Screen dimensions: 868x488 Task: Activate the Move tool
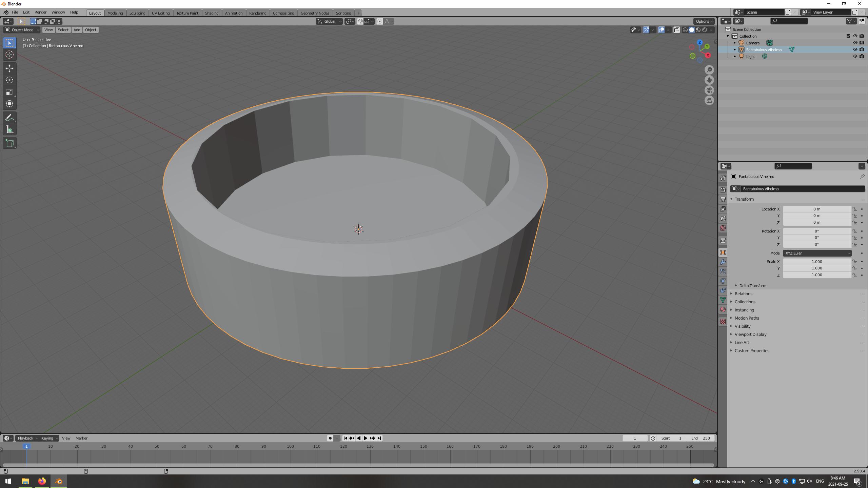pos(9,68)
